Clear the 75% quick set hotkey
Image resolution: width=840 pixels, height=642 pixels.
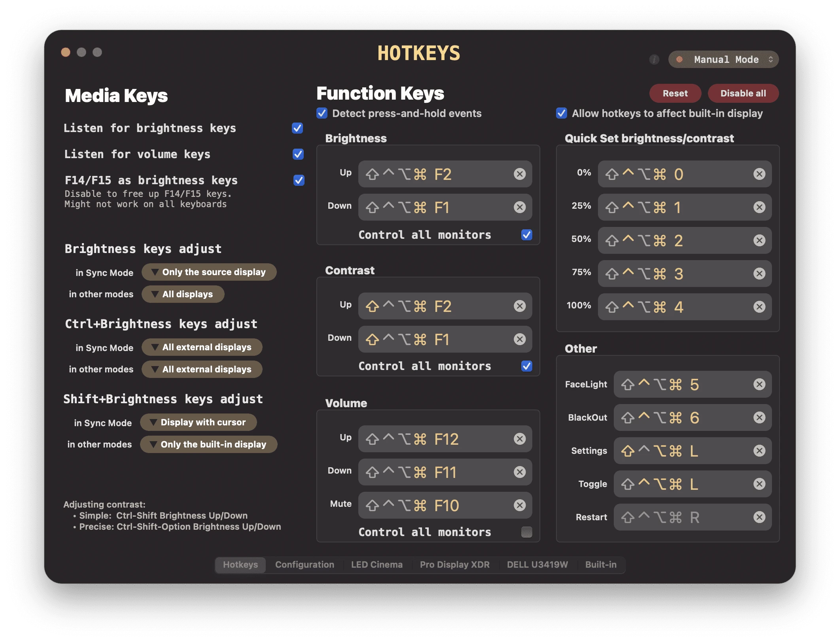tap(759, 274)
